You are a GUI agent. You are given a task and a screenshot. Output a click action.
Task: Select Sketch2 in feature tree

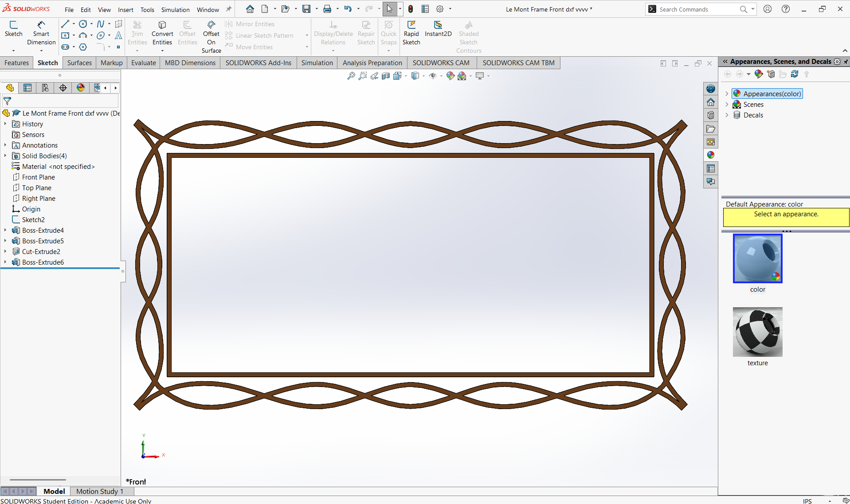(33, 219)
